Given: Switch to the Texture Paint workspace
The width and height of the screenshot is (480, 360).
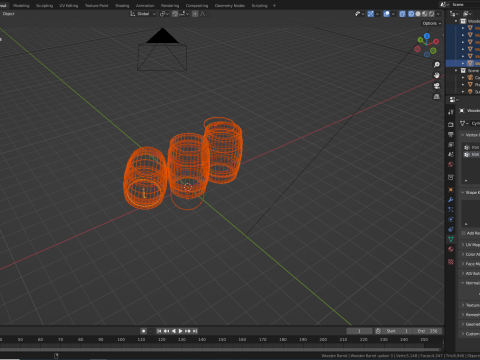Looking at the screenshot, I should (x=97, y=5).
